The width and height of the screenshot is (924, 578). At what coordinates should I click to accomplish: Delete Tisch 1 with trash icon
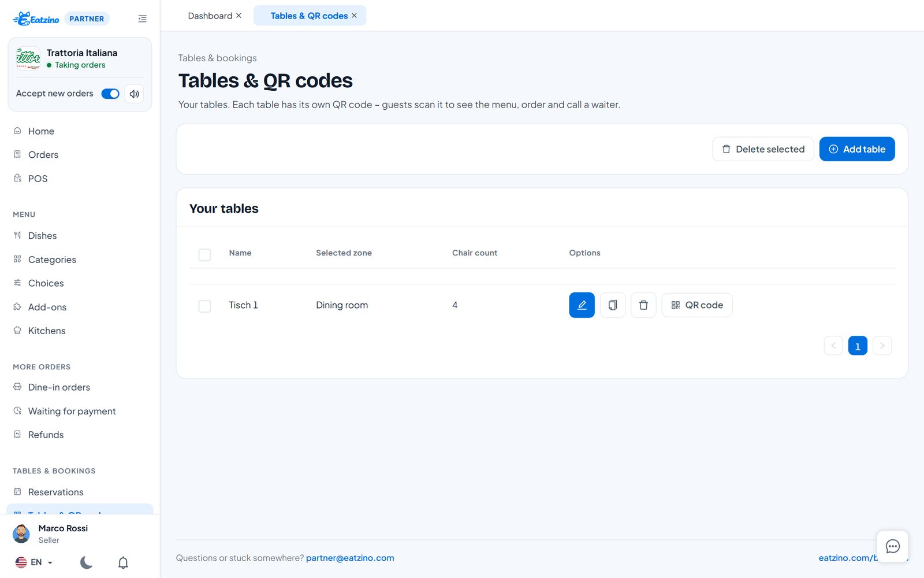(x=643, y=305)
